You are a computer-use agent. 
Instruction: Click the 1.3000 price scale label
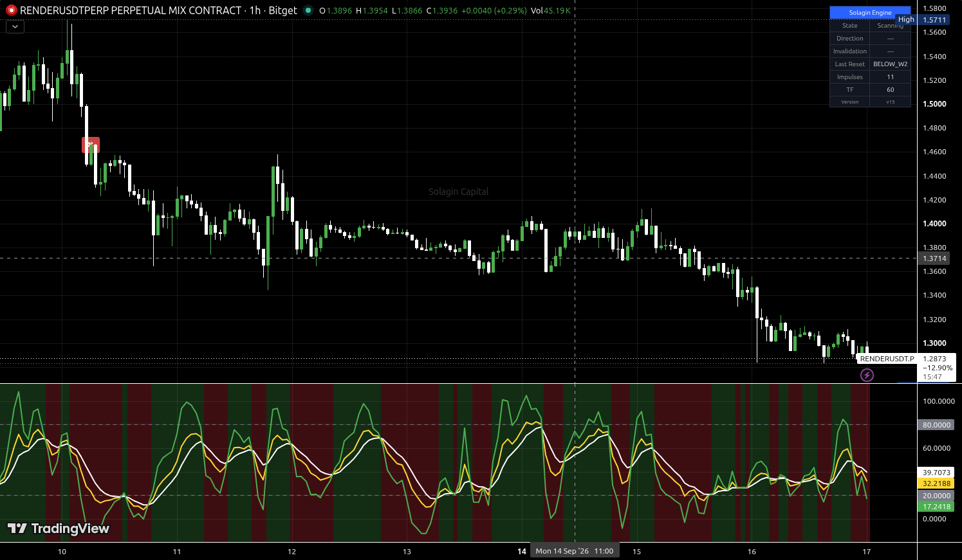point(934,343)
